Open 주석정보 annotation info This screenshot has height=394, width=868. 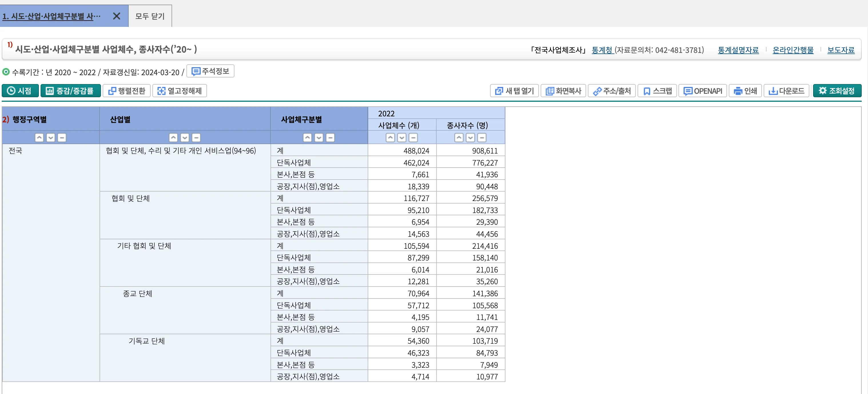[x=210, y=71]
